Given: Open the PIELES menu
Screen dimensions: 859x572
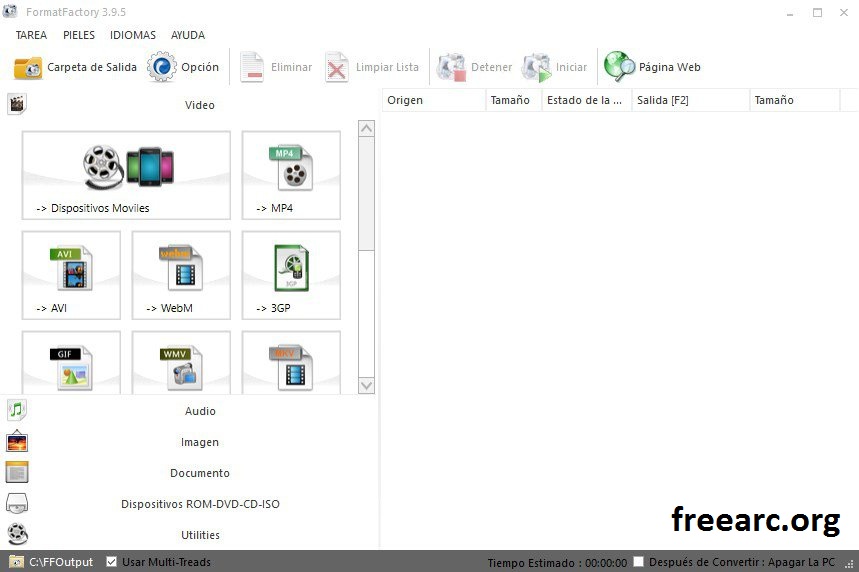Looking at the screenshot, I should [79, 35].
